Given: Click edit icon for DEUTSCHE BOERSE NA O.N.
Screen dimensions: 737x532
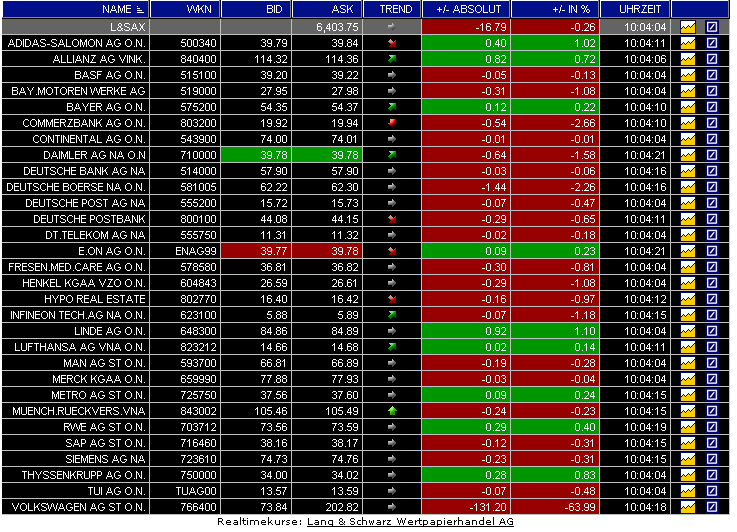Looking at the screenshot, I should [712, 187].
